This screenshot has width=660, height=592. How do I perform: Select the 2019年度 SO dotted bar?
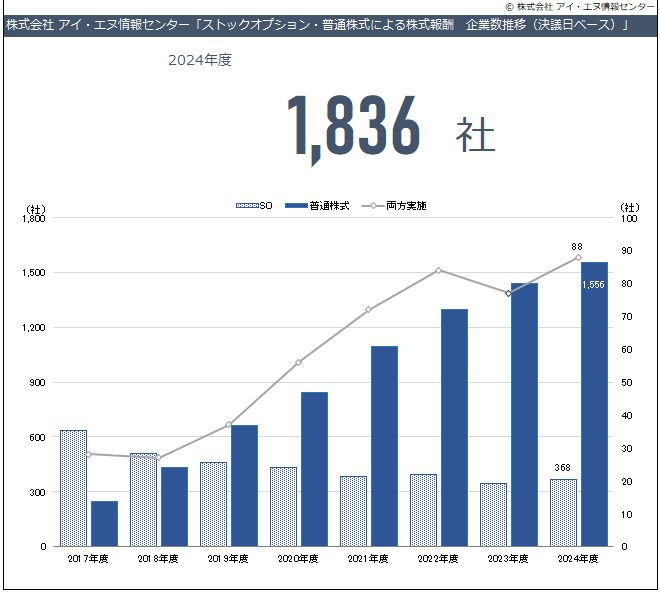[213, 504]
